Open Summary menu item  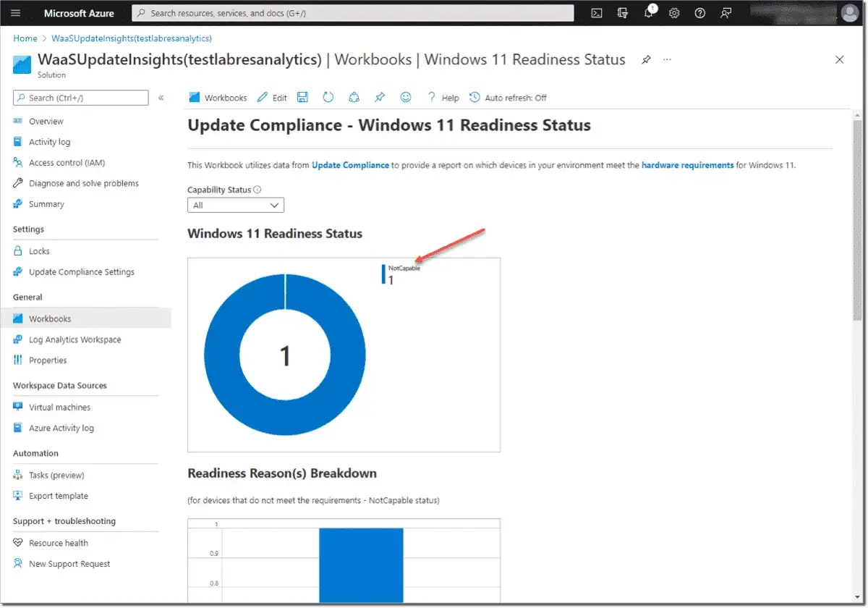coord(46,204)
